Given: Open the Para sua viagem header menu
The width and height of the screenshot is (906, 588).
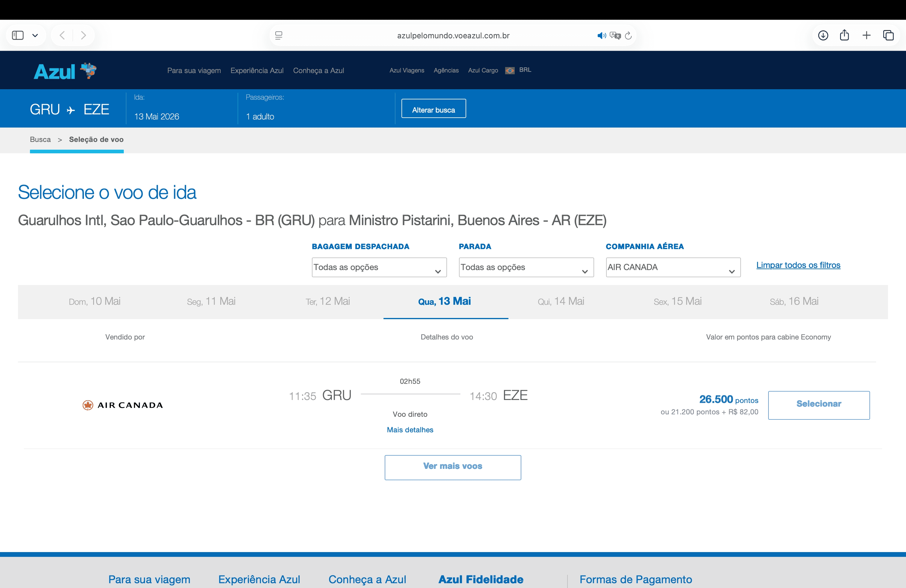Looking at the screenshot, I should click(x=194, y=70).
